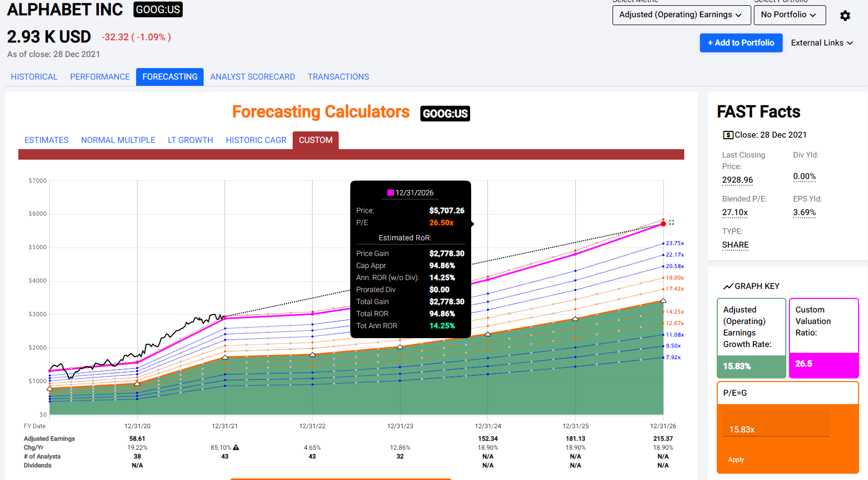Viewport: 868px width, 480px height.
Task: Click the magenta 12/31/2026 tooltip color square
Action: coord(390,193)
